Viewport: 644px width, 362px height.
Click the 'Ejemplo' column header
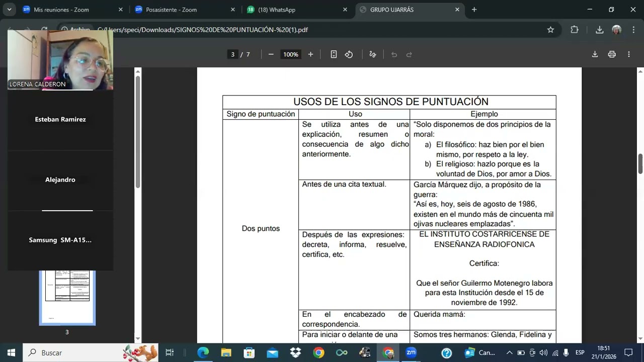(484, 114)
